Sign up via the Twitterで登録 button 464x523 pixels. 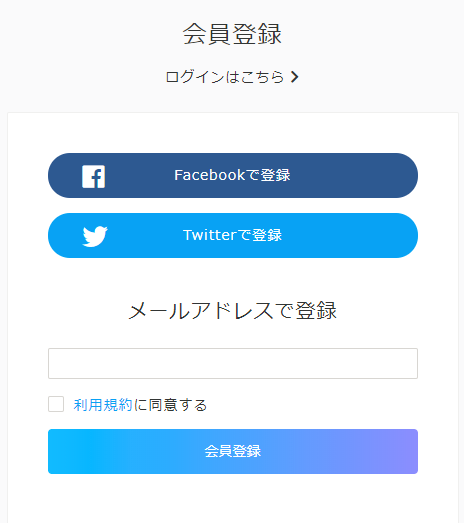pos(233,235)
